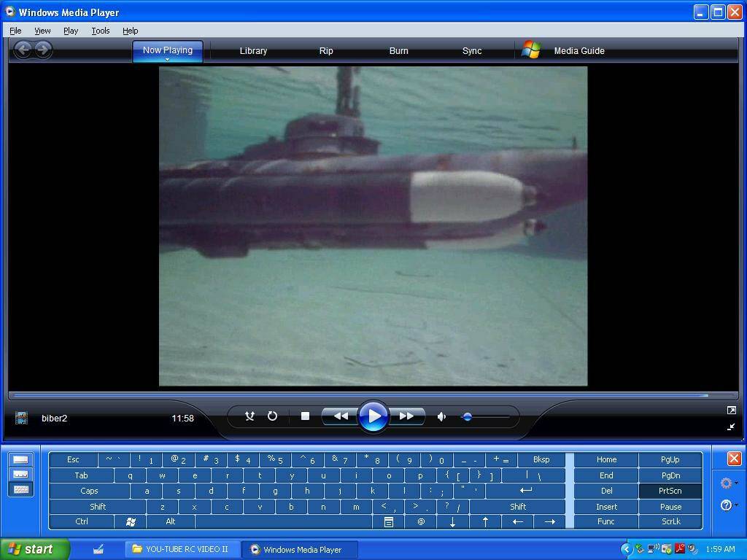This screenshot has height=560, width=747.
Task: Toggle the Alt key
Action: tap(171, 521)
